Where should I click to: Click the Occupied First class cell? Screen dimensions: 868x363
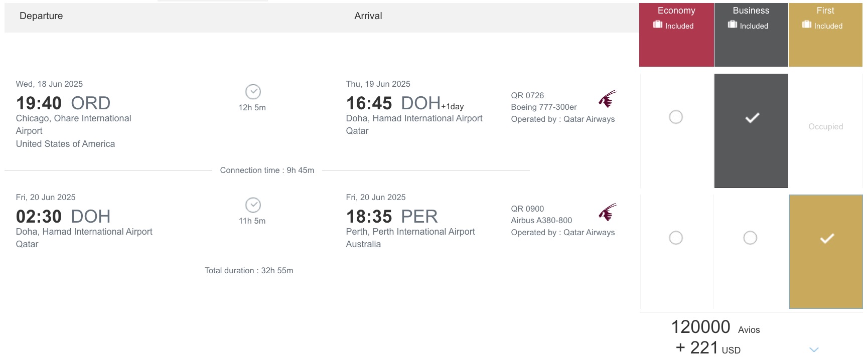825,127
